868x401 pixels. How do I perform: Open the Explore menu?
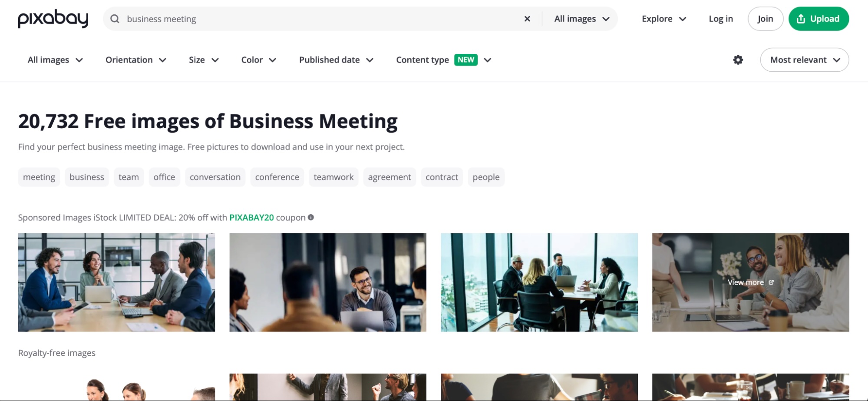coord(664,19)
